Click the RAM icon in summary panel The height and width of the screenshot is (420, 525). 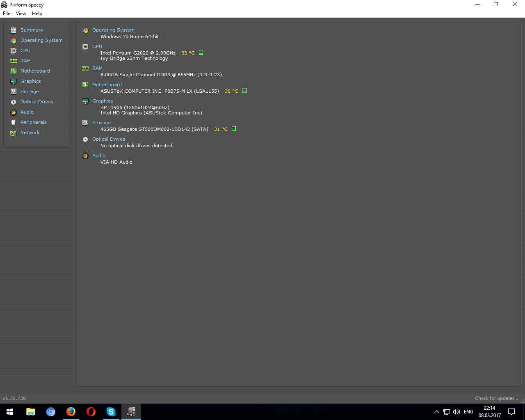(85, 68)
